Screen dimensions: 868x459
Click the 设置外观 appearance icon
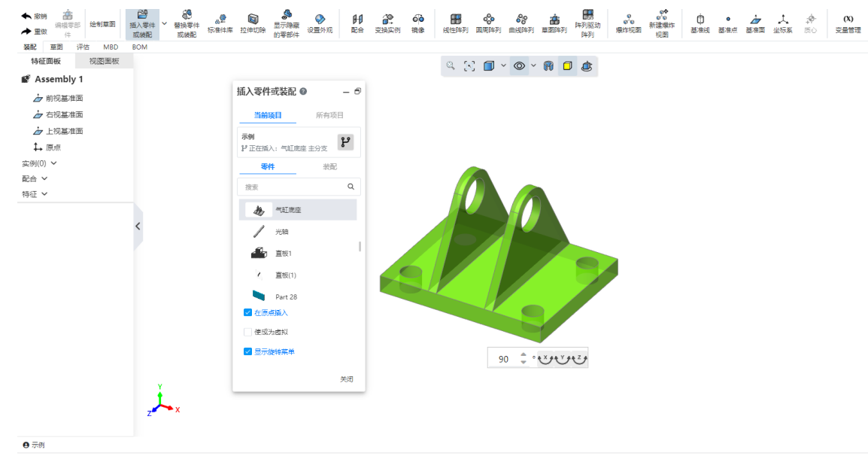point(320,20)
